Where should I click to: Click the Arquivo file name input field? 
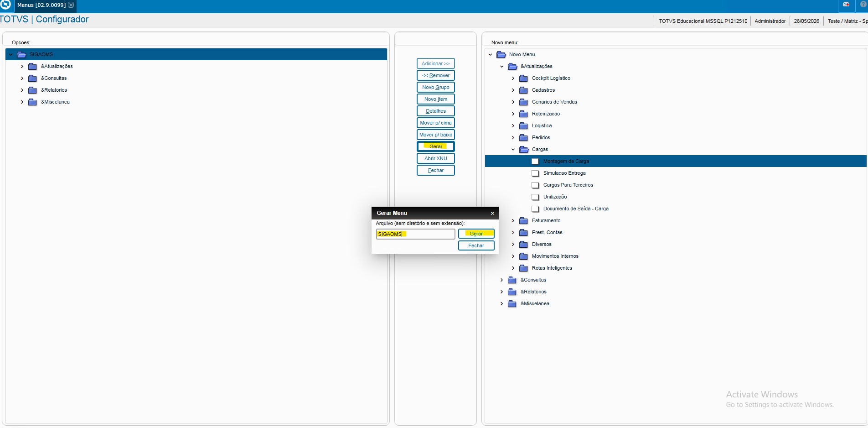pyautogui.click(x=415, y=234)
